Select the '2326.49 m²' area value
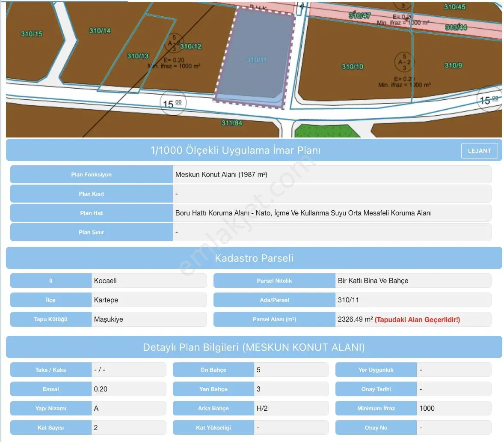504x442 pixels. click(355, 319)
